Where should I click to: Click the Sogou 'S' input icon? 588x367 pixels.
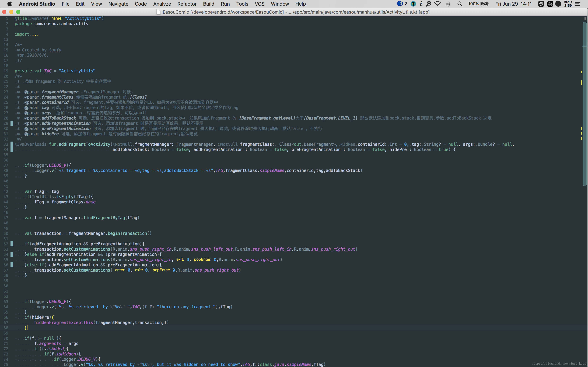pos(541,4)
